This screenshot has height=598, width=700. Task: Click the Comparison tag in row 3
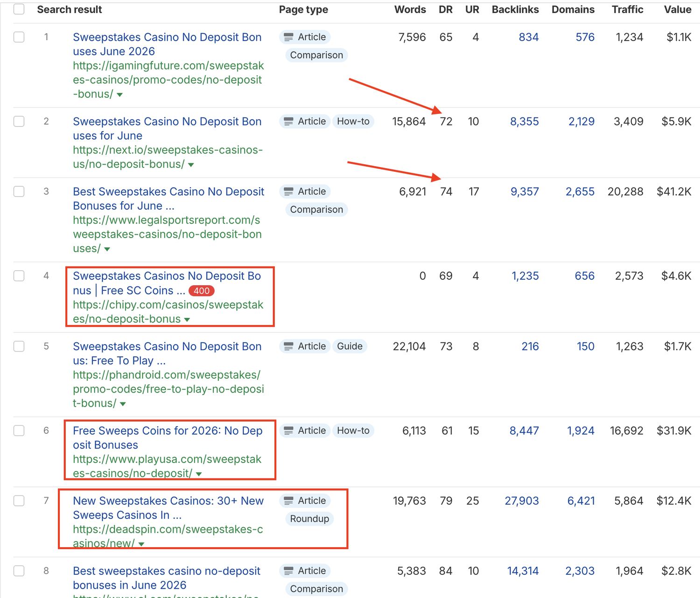(x=316, y=210)
